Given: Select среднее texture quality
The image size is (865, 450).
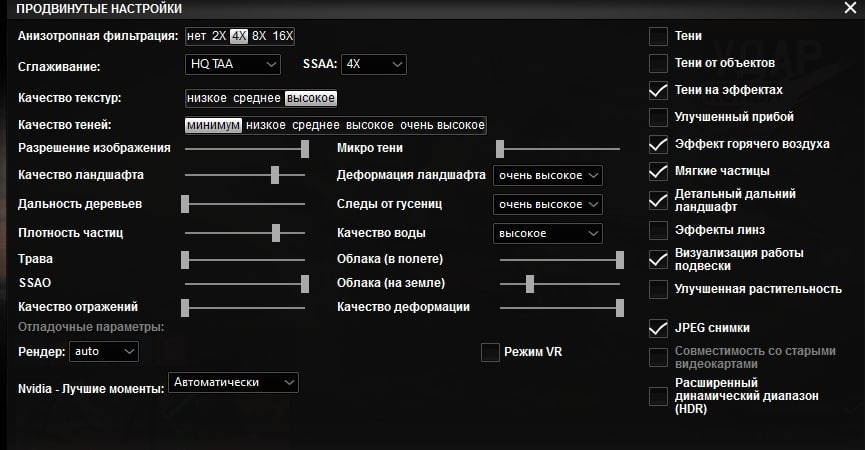Looking at the screenshot, I should point(257,98).
